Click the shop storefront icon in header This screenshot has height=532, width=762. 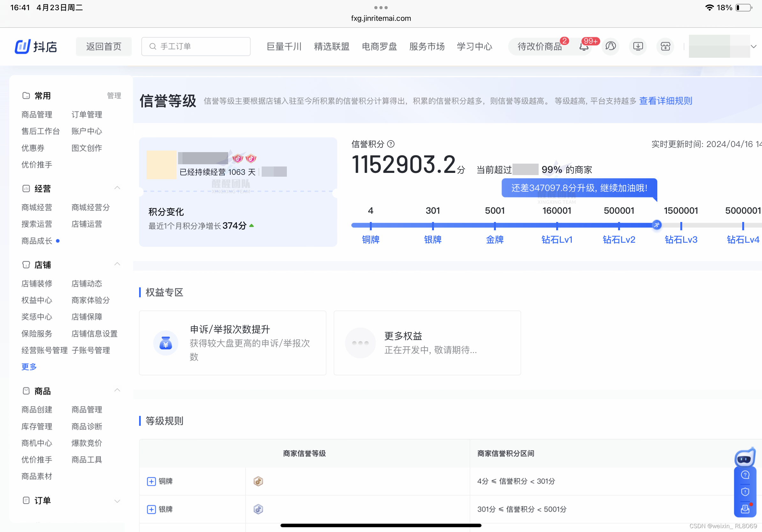(x=665, y=46)
